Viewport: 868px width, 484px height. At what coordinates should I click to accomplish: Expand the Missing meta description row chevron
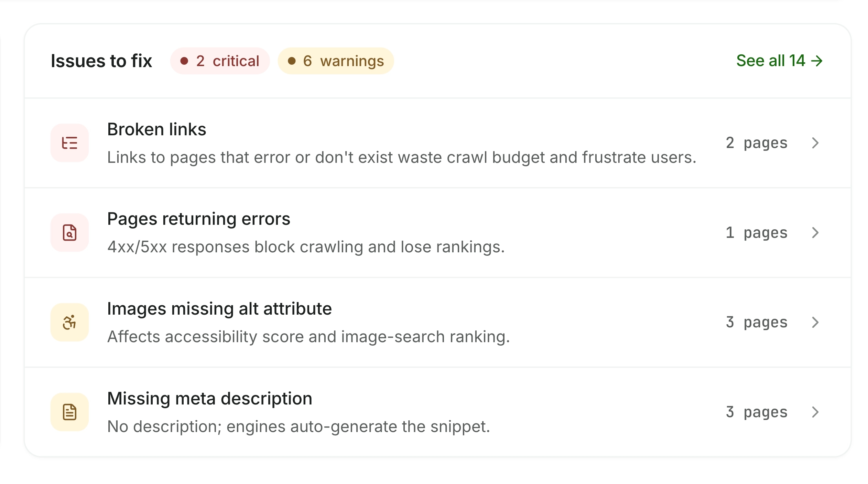coord(815,412)
